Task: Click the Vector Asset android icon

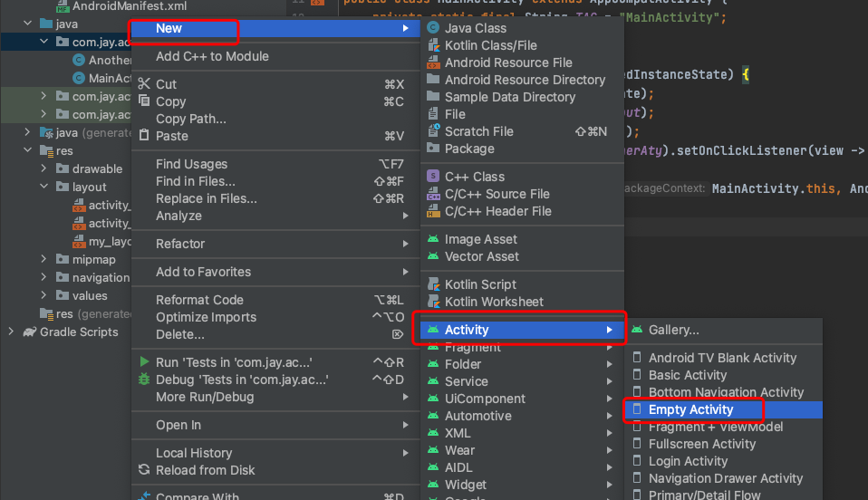Action: click(433, 255)
